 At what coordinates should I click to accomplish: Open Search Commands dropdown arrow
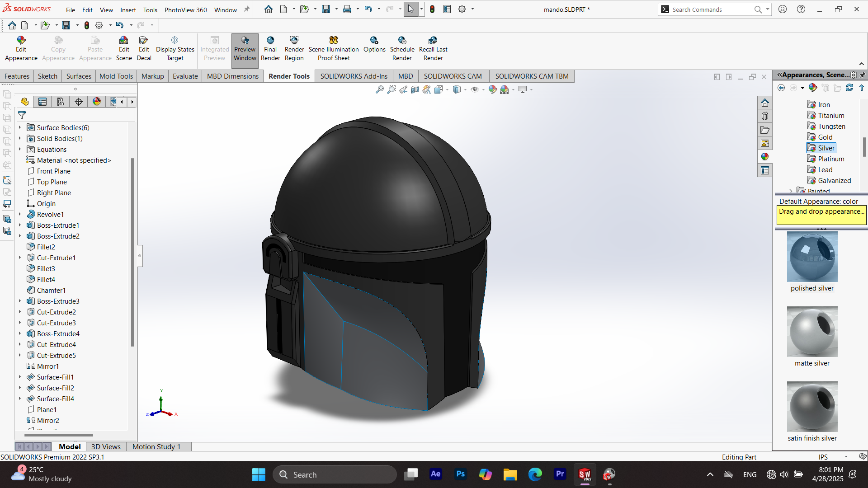point(768,9)
